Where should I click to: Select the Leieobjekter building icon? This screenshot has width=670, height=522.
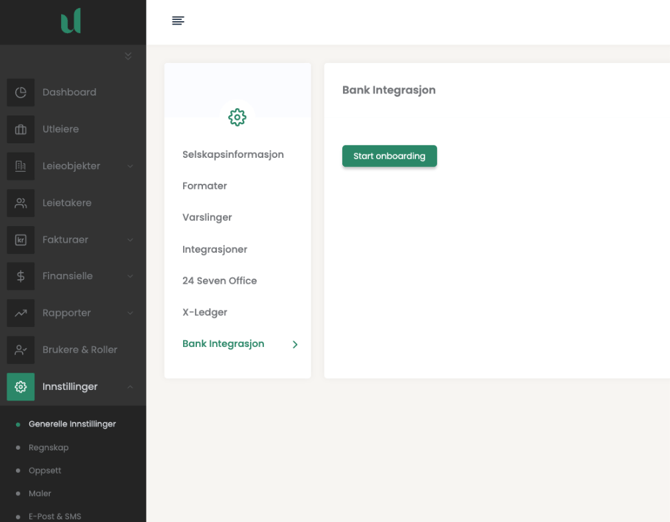pyautogui.click(x=21, y=166)
